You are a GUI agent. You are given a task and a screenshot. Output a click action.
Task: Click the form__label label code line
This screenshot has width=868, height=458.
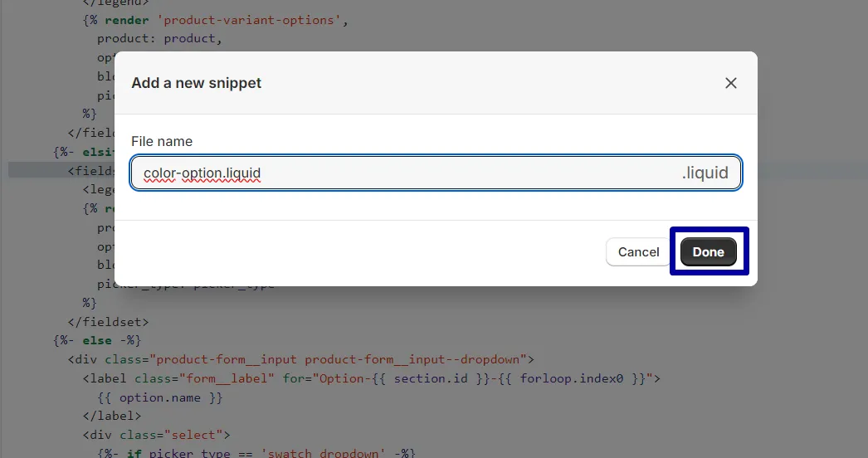[x=372, y=378]
